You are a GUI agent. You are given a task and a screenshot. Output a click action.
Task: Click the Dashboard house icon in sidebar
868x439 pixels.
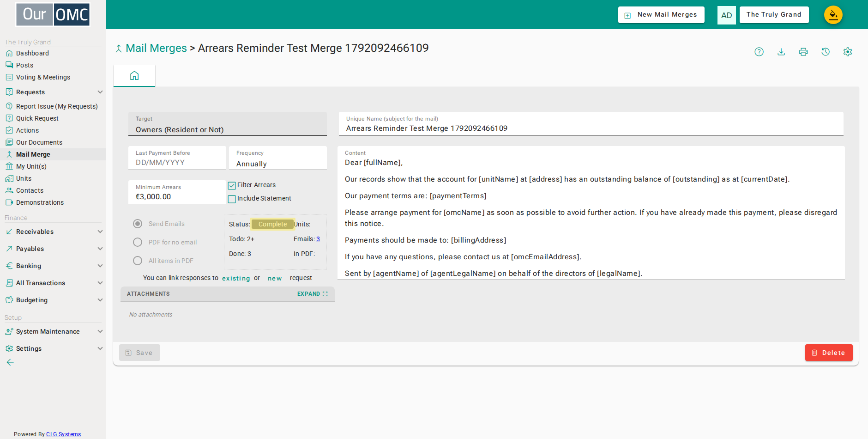(x=9, y=53)
